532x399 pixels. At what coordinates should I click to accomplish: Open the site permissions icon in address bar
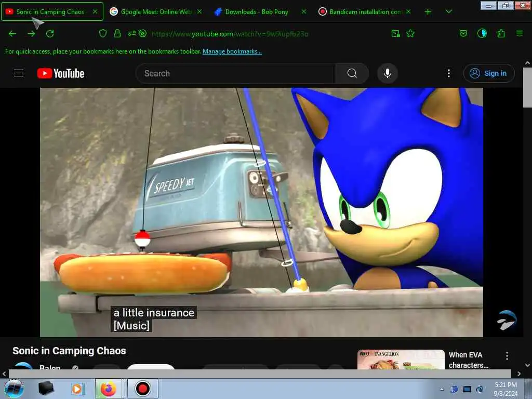(x=131, y=33)
